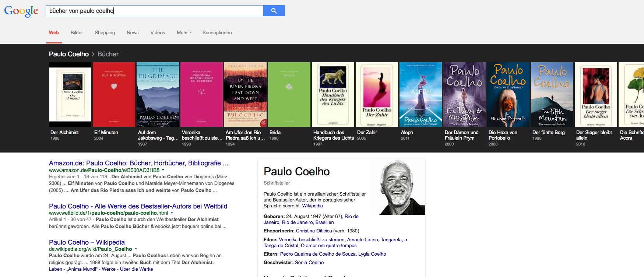Open Paulo Coelho – Wikipedia result
644x277 pixels.
[x=87, y=242]
